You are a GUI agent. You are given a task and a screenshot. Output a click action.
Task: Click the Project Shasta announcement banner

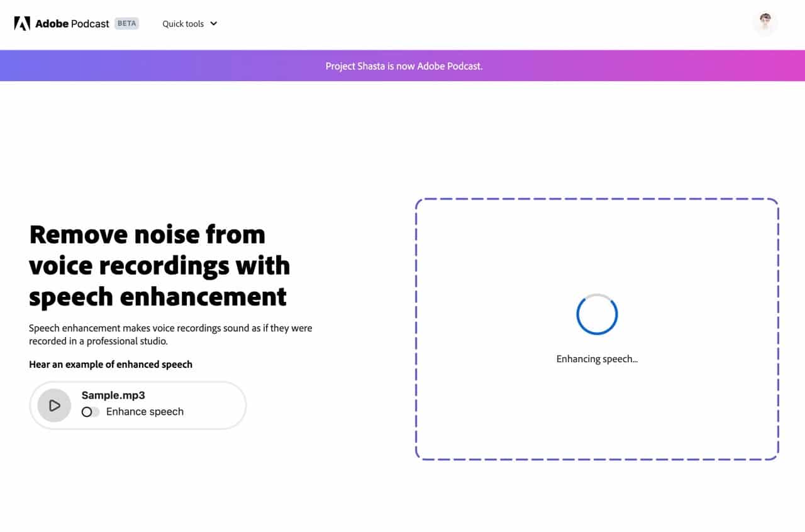(402, 65)
